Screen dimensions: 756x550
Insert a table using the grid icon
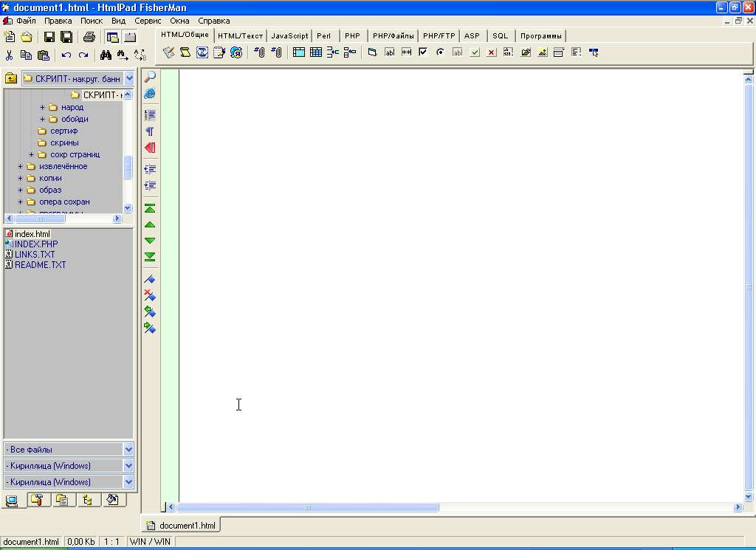[316, 52]
